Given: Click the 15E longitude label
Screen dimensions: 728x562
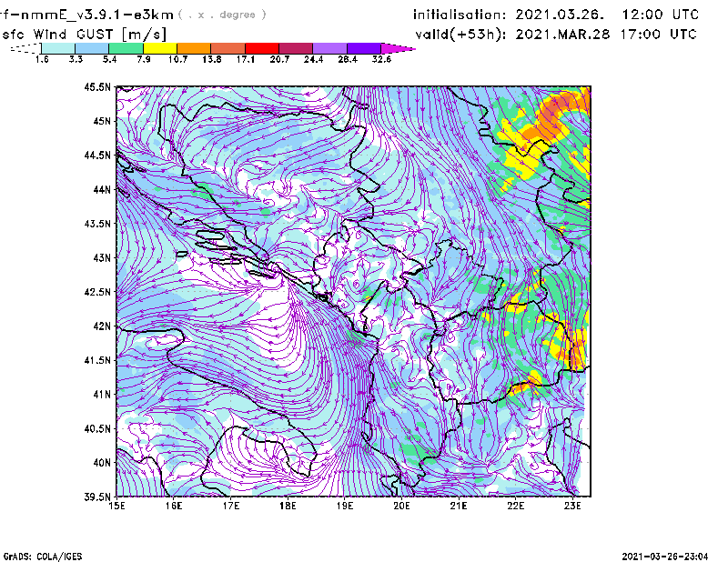Looking at the screenshot, I should 116,506.
